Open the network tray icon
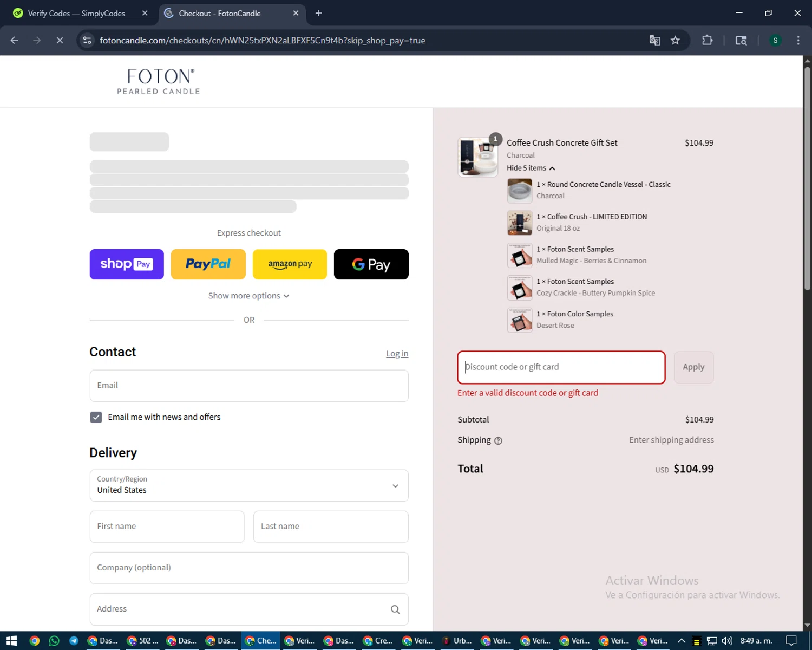 (x=712, y=641)
